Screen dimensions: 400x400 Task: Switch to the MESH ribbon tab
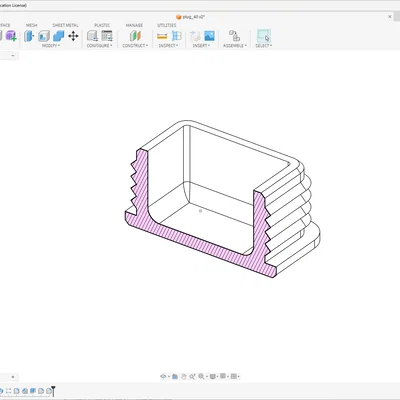pos(32,25)
